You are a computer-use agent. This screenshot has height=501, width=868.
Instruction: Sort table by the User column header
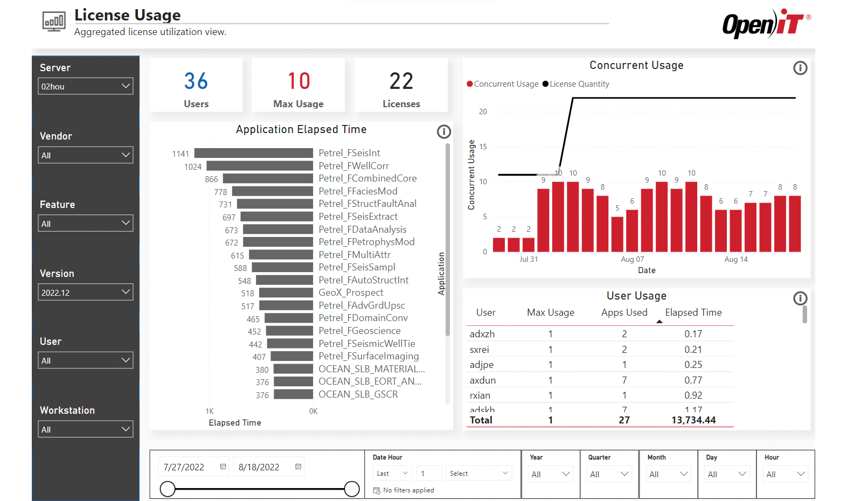click(x=485, y=312)
